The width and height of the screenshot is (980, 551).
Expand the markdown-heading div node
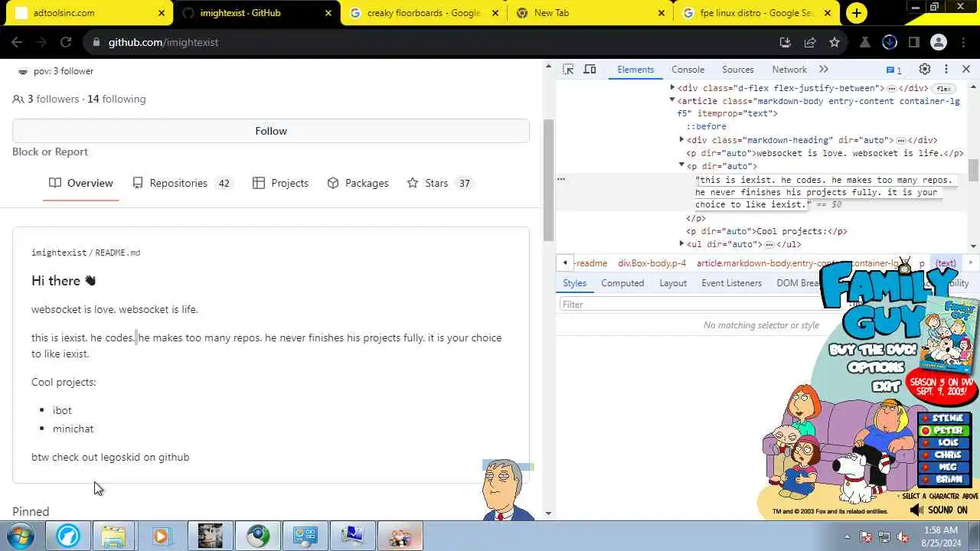click(x=681, y=140)
